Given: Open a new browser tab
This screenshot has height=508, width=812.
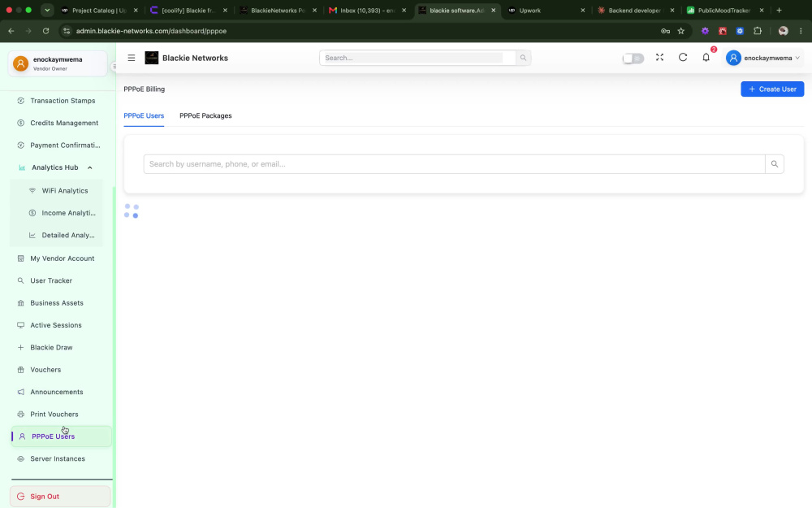Looking at the screenshot, I should click(x=779, y=11).
